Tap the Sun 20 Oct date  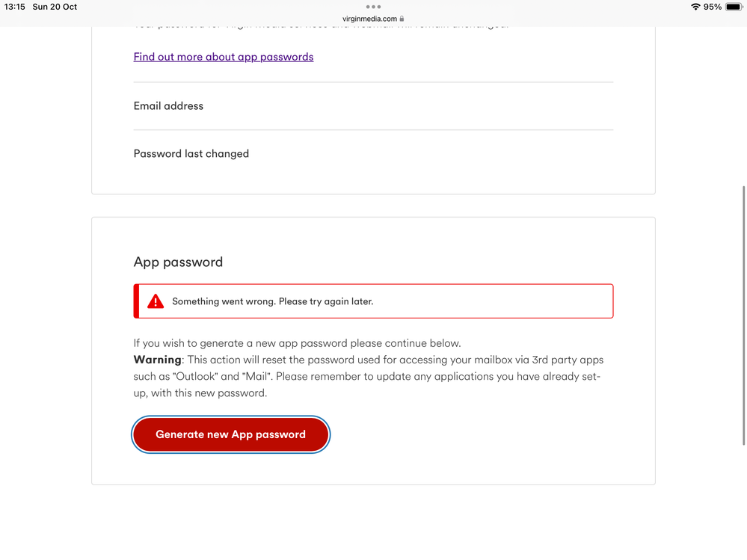55,7
